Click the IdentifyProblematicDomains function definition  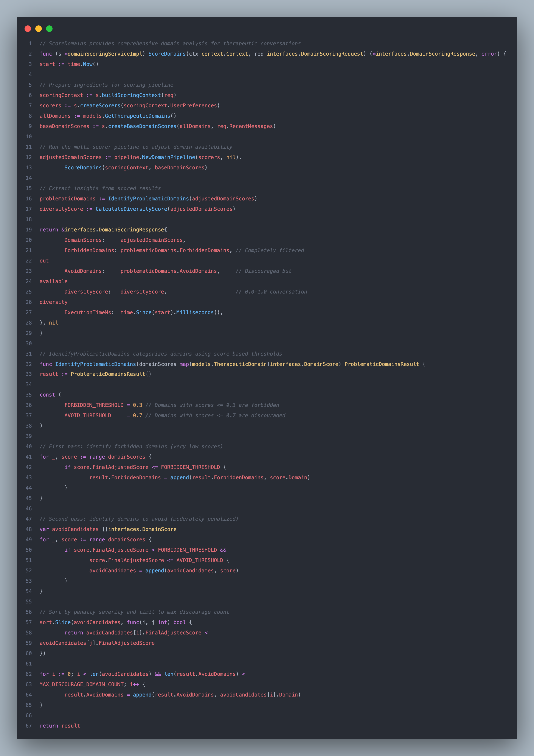click(95, 364)
